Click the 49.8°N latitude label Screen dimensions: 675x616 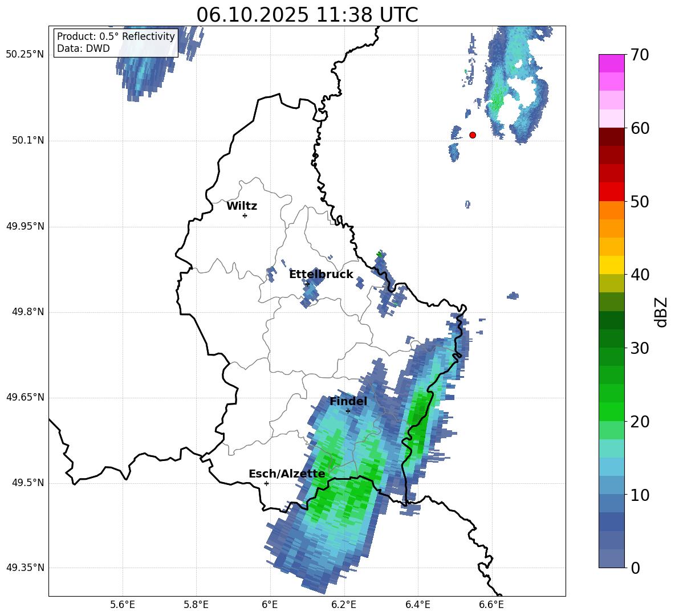(28, 312)
